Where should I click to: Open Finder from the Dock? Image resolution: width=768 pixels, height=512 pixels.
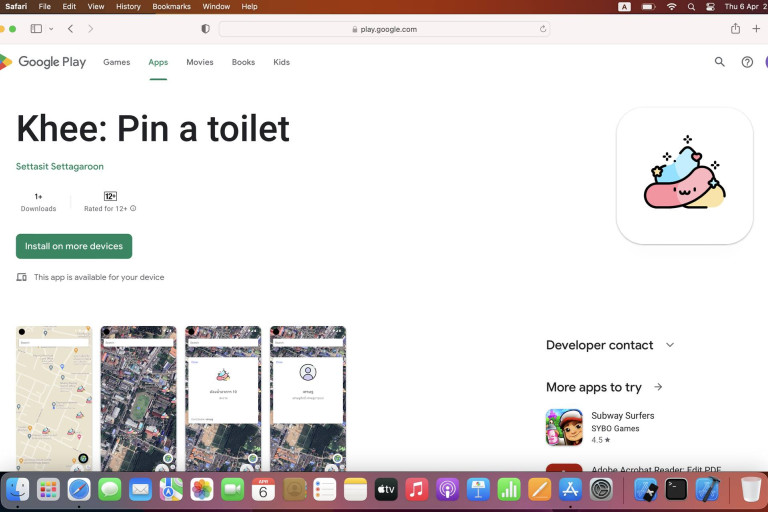point(18,489)
